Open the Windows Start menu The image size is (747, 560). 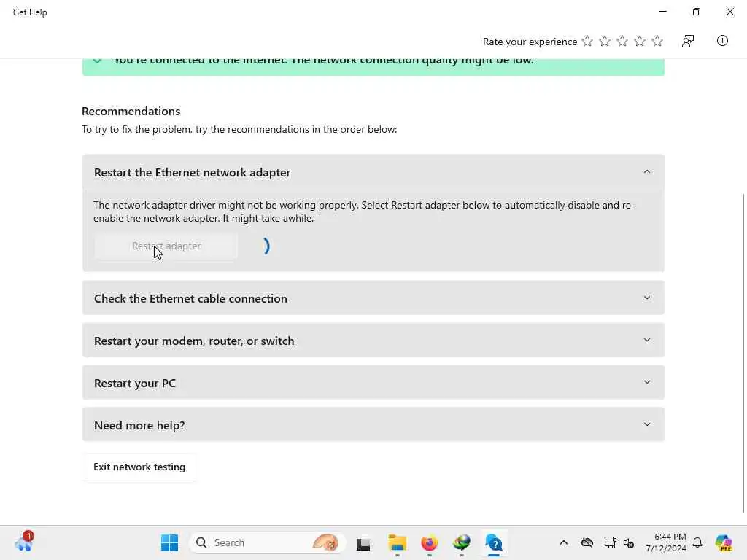click(169, 542)
